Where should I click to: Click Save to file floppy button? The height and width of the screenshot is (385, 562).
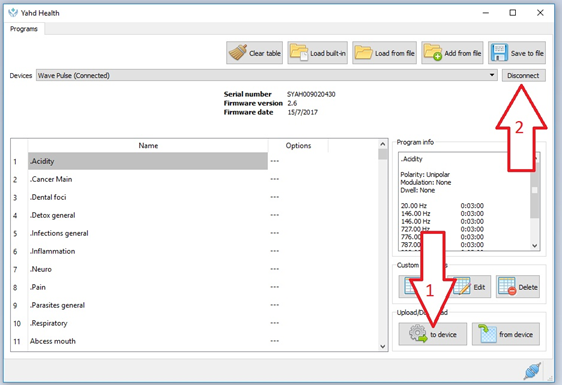point(516,53)
